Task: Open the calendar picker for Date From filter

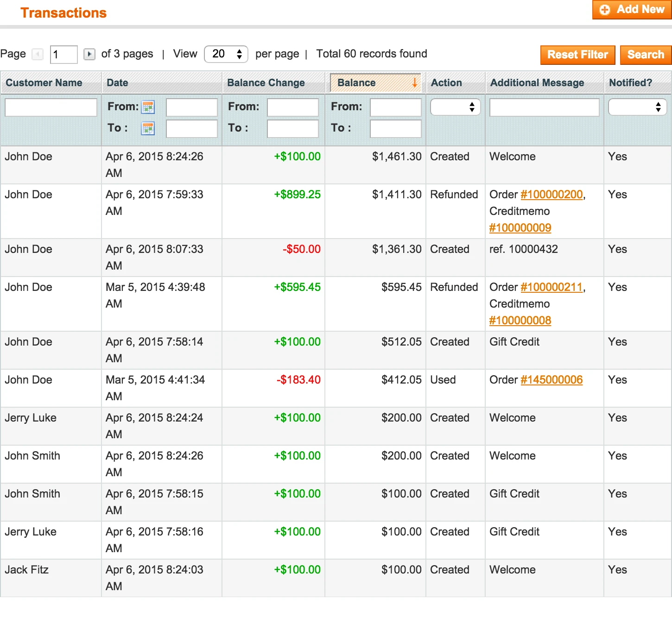Action: tap(147, 107)
